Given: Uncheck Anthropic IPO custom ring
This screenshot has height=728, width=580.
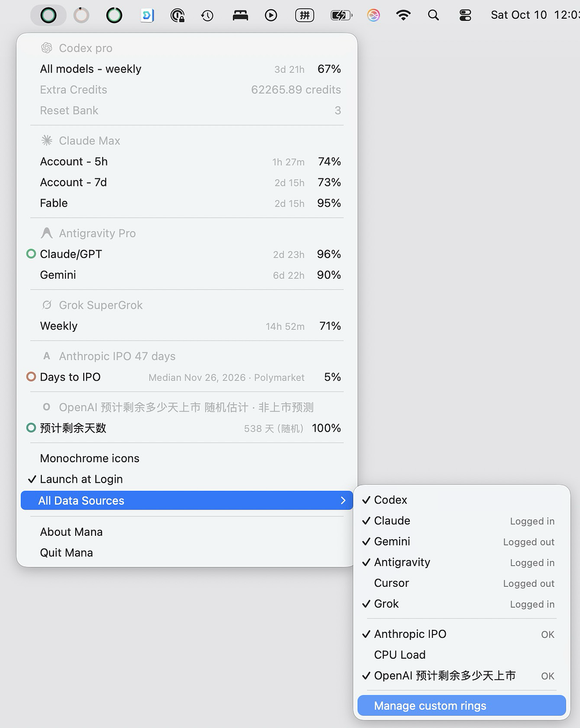Looking at the screenshot, I should point(461,634).
